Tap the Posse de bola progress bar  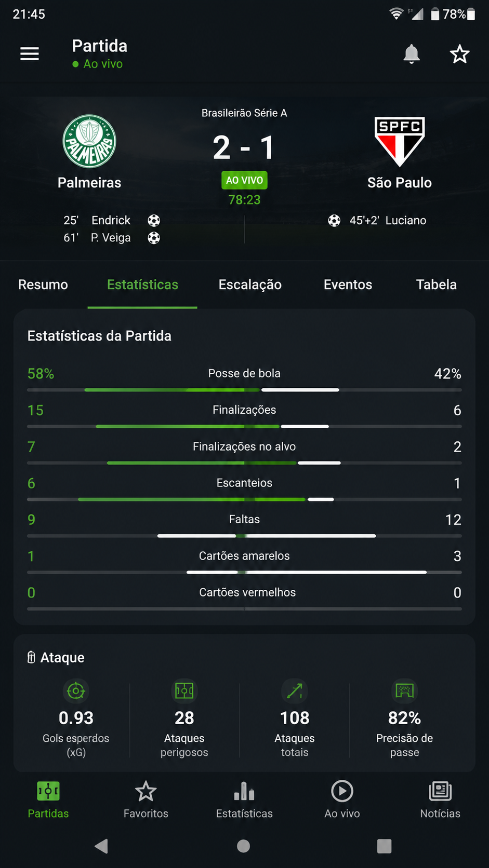(244, 389)
